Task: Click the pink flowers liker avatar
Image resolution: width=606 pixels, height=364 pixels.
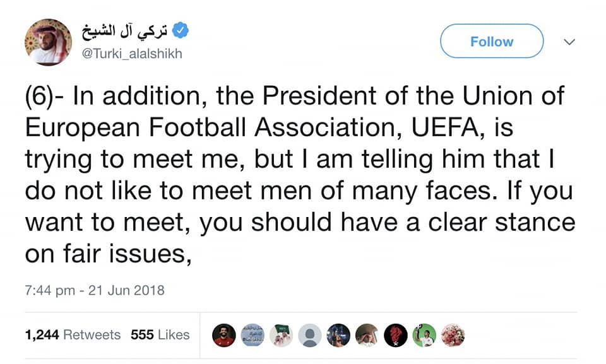Action: click(x=453, y=336)
